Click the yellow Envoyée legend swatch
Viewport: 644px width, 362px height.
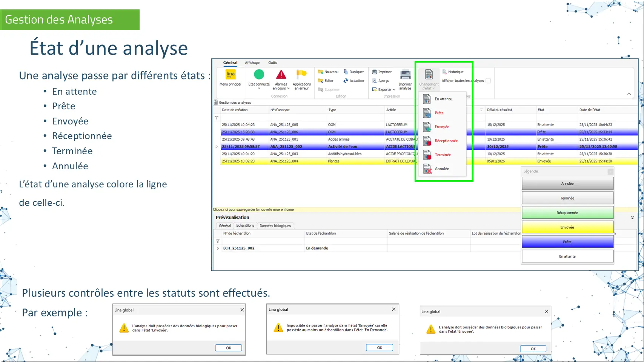tap(567, 227)
